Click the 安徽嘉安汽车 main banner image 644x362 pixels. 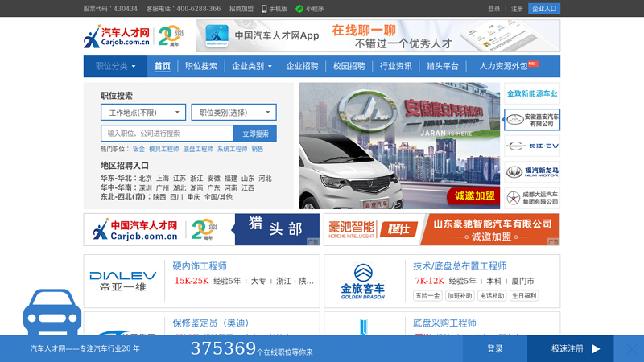tap(399, 146)
